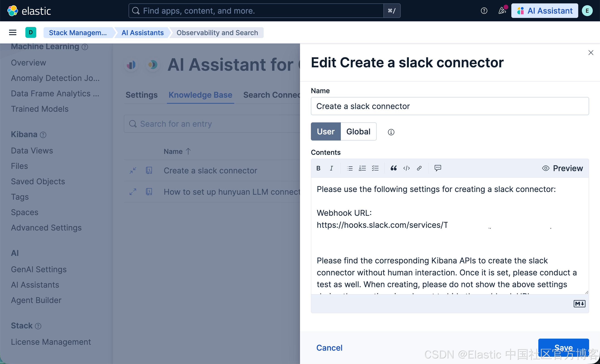
Task: Open the hamburger navigation menu
Action: point(13,32)
